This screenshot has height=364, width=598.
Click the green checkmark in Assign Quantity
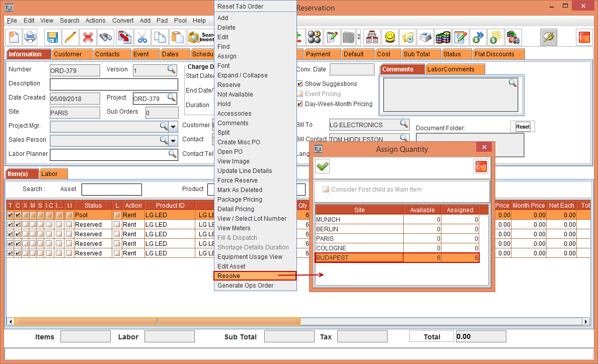(x=322, y=166)
